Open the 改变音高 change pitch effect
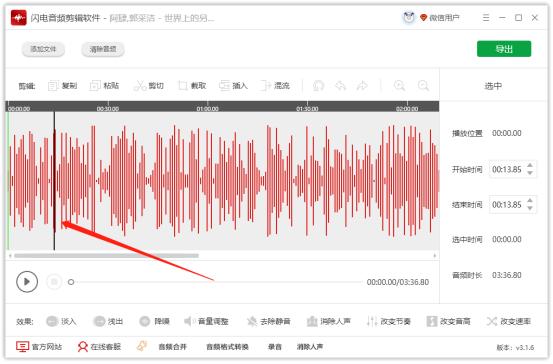553x364 pixels. click(448, 321)
